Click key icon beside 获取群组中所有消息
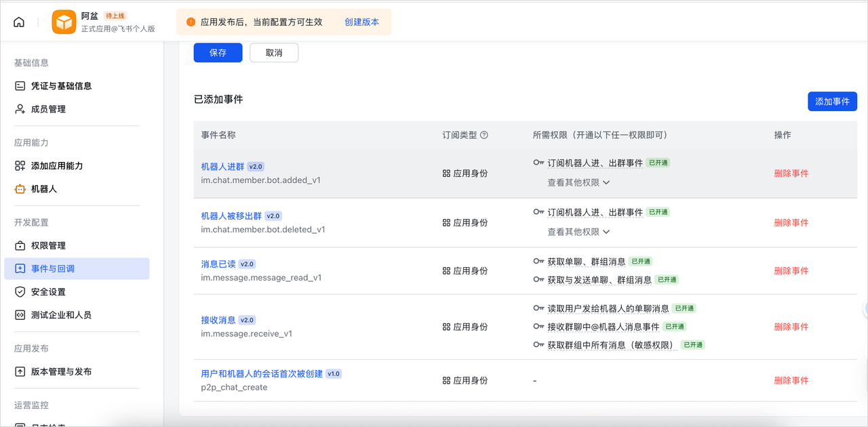This screenshot has height=427, width=868. [x=539, y=345]
